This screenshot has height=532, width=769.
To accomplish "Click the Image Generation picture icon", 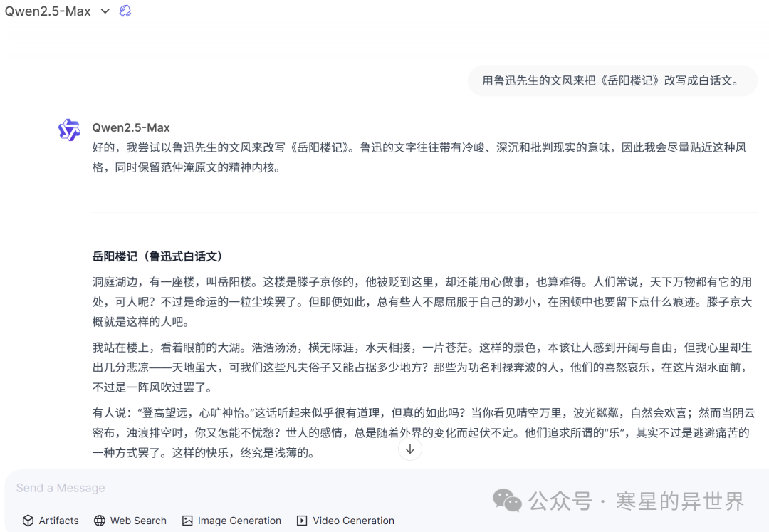I will pyautogui.click(x=187, y=521).
